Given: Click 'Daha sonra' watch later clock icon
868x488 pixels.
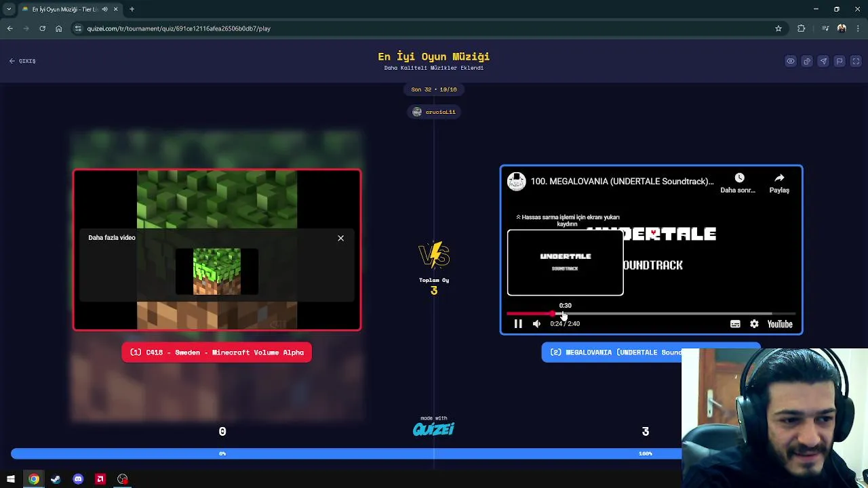Looking at the screenshot, I should (x=739, y=178).
